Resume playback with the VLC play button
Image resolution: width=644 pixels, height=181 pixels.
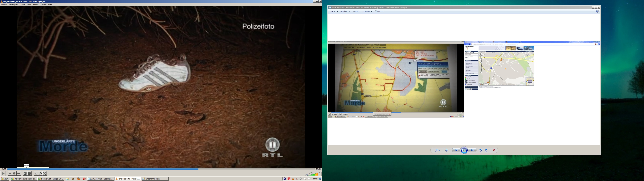click(x=3, y=173)
